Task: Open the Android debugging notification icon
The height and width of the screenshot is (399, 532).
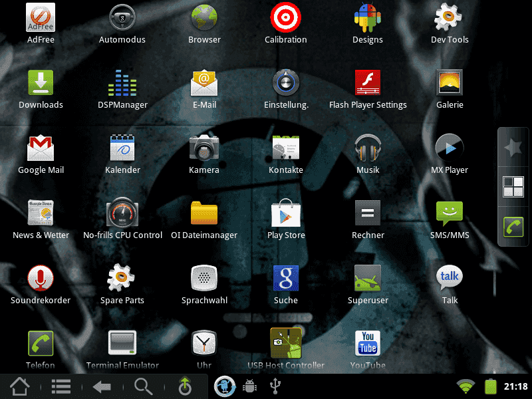Action: (250, 386)
